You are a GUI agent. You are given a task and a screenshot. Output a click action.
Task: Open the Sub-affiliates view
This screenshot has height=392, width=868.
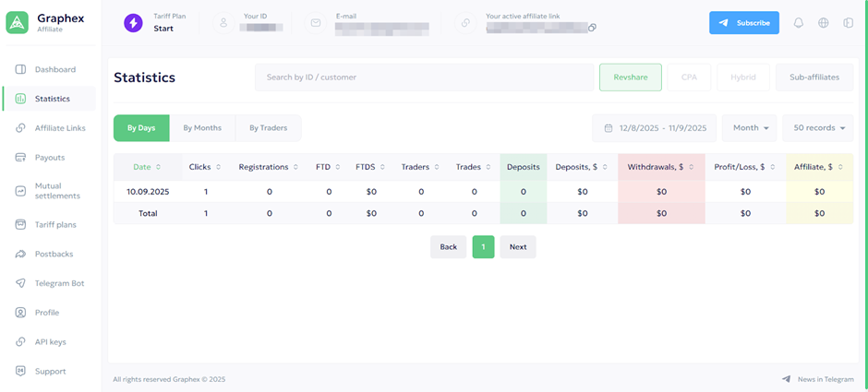[814, 77]
